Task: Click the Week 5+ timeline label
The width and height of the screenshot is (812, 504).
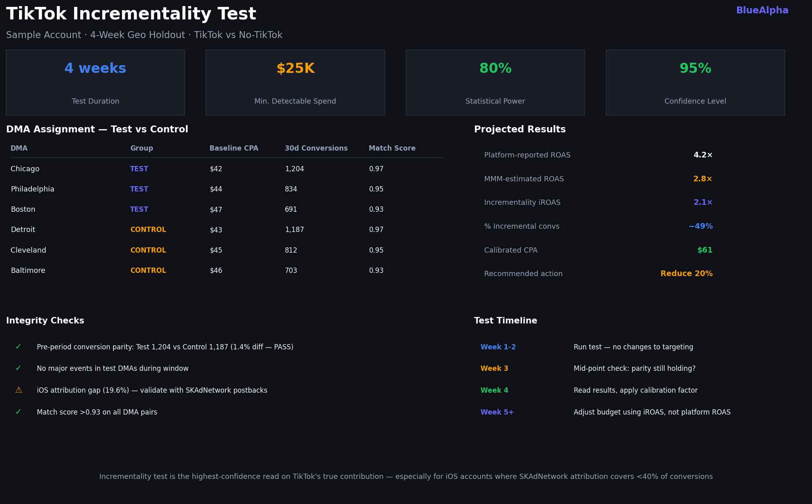Action: [497, 412]
